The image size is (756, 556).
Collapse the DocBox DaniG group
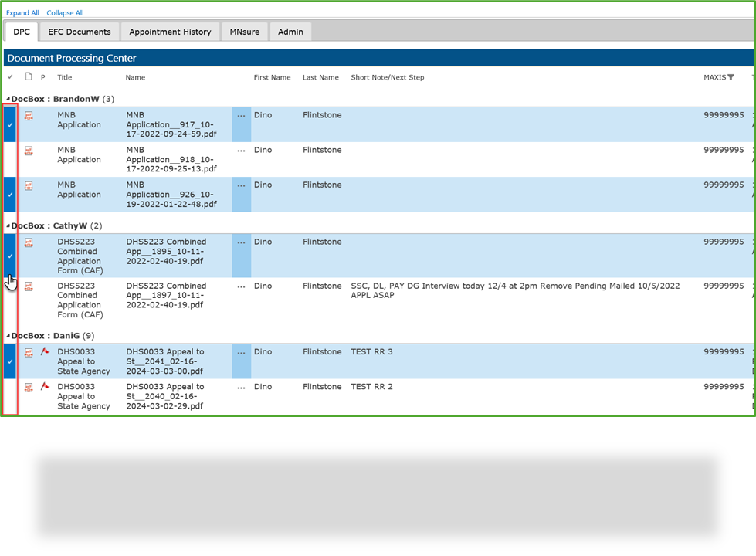6,335
